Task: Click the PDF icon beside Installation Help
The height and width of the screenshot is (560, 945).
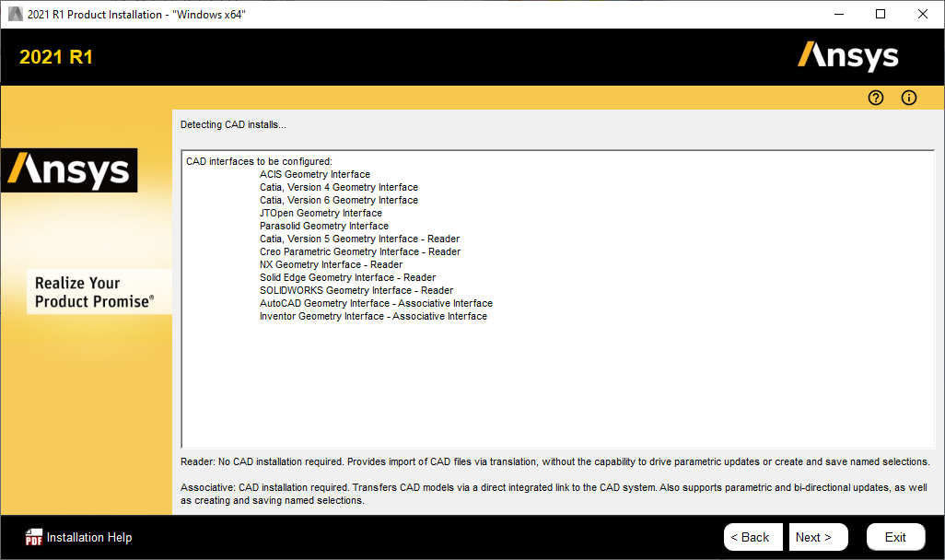Action: pos(34,538)
